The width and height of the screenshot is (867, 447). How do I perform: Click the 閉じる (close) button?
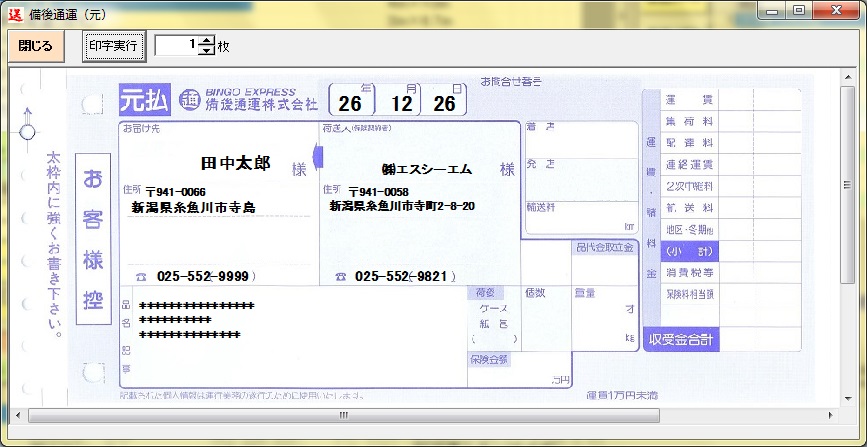[x=36, y=46]
